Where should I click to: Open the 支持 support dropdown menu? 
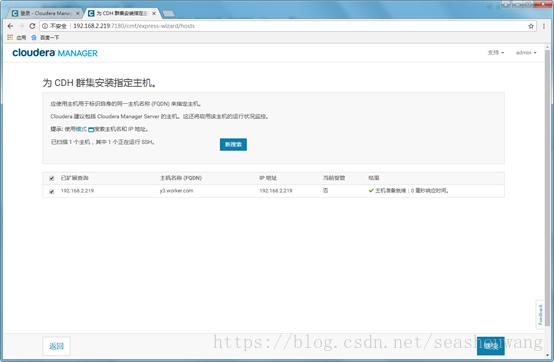[x=496, y=53]
